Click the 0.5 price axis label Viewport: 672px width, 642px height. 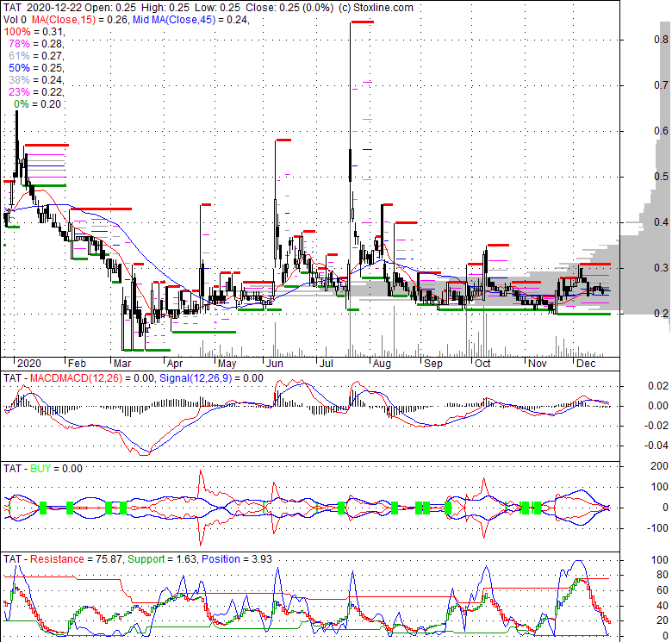pos(662,177)
